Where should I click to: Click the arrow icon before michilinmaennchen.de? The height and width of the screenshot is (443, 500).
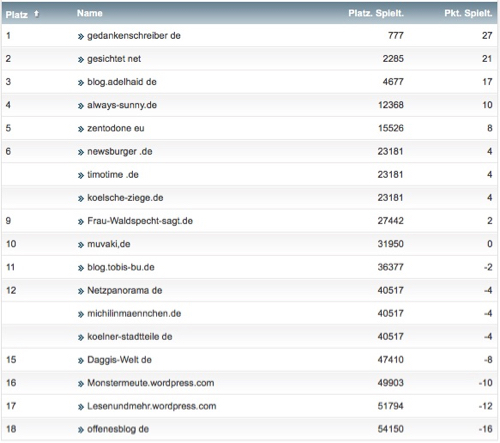tap(81, 315)
